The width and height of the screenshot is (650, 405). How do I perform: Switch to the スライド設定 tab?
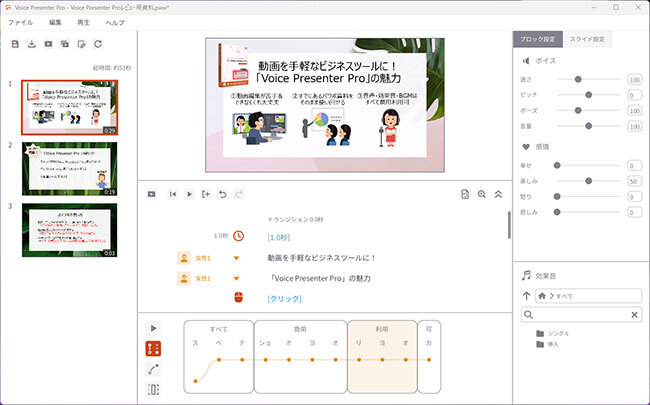point(586,40)
